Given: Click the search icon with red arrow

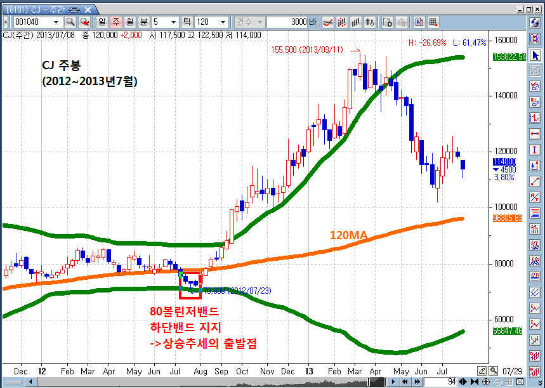Looking at the screenshot, I should tap(85, 22).
